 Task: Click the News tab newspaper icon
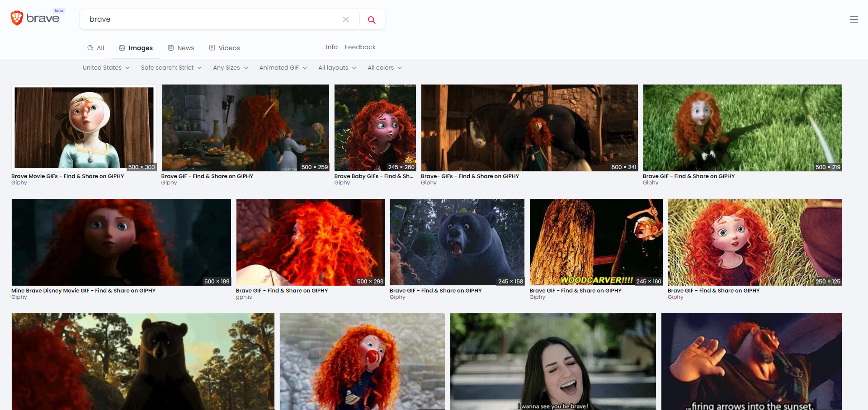click(x=171, y=48)
